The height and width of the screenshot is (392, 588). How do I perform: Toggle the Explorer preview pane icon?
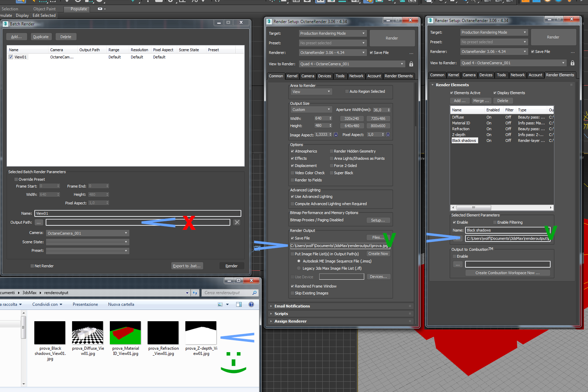[239, 304]
